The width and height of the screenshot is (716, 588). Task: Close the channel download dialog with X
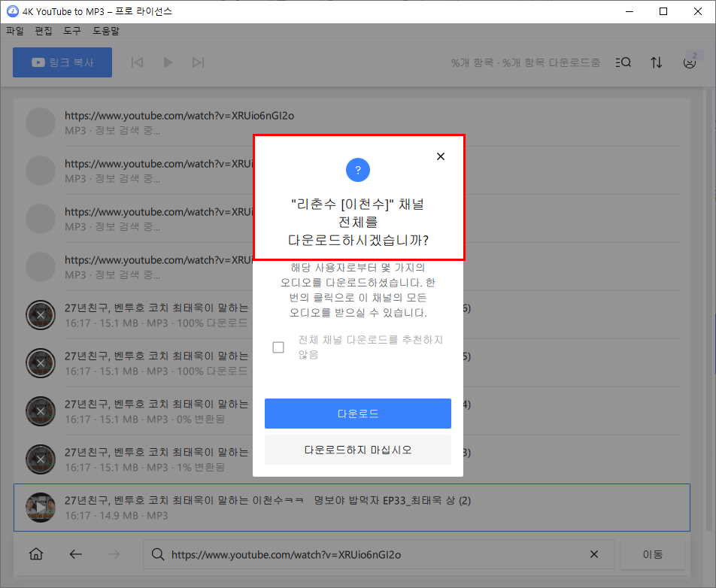coord(440,156)
